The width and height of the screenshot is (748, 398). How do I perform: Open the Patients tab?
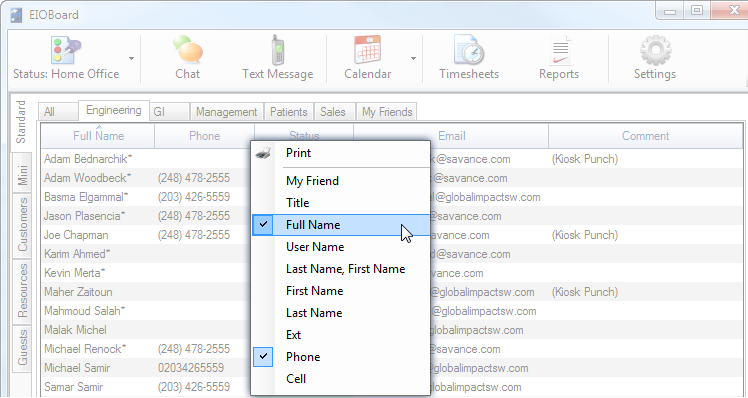pos(289,112)
